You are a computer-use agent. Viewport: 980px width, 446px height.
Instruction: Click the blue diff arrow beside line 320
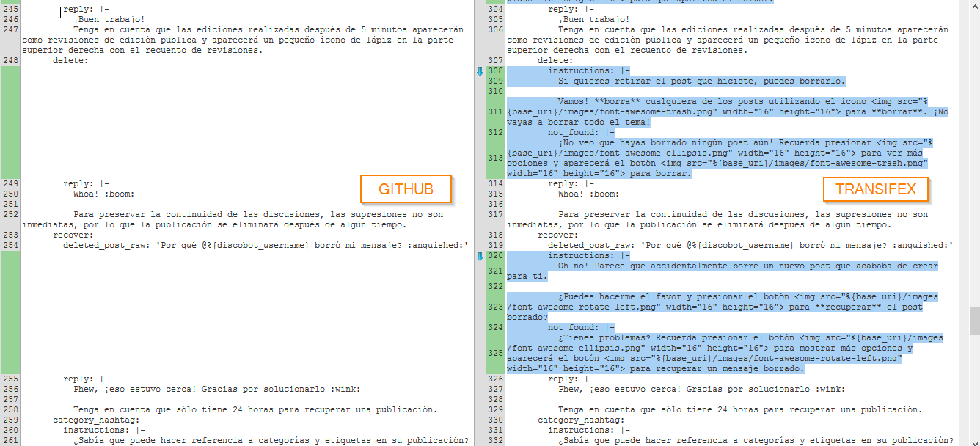tap(480, 256)
